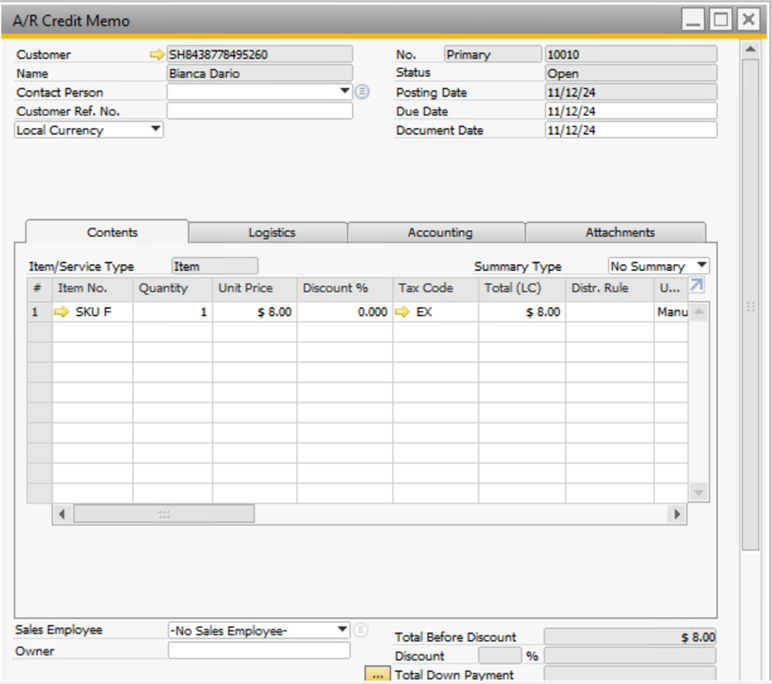This screenshot has height=684, width=772.
Task: Click the Discount percent field
Action: (x=500, y=656)
